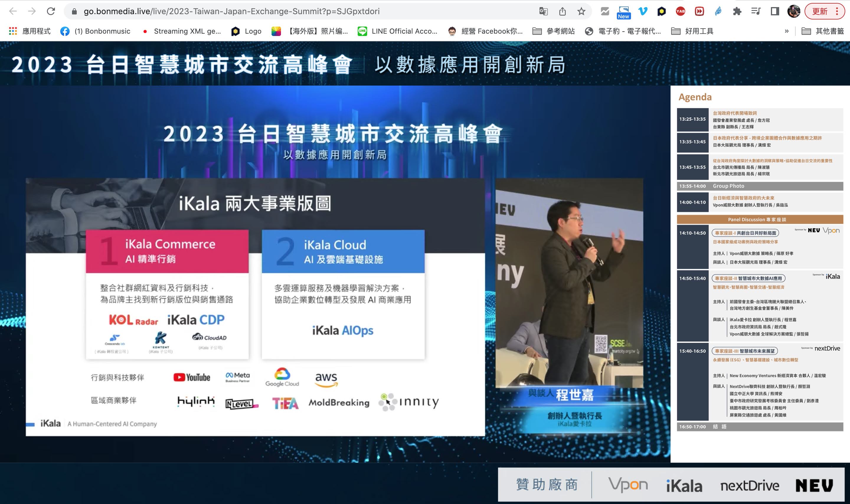Open the media controls music-note icon
This screenshot has width=850, height=504.
[x=756, y=11]
